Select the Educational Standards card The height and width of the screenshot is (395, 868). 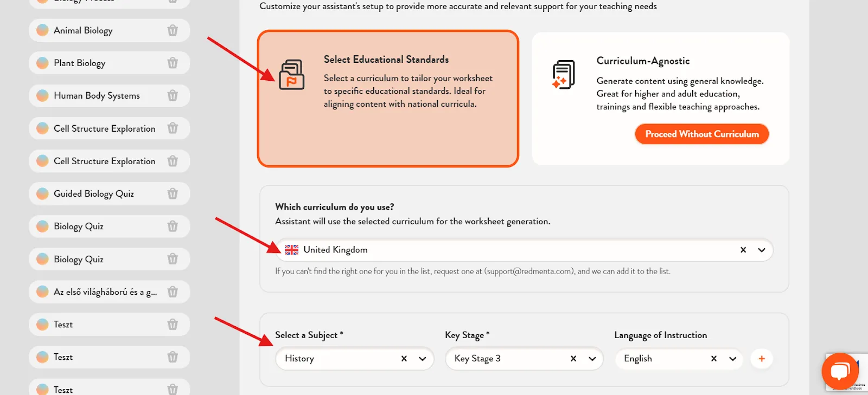coord(388,99)
